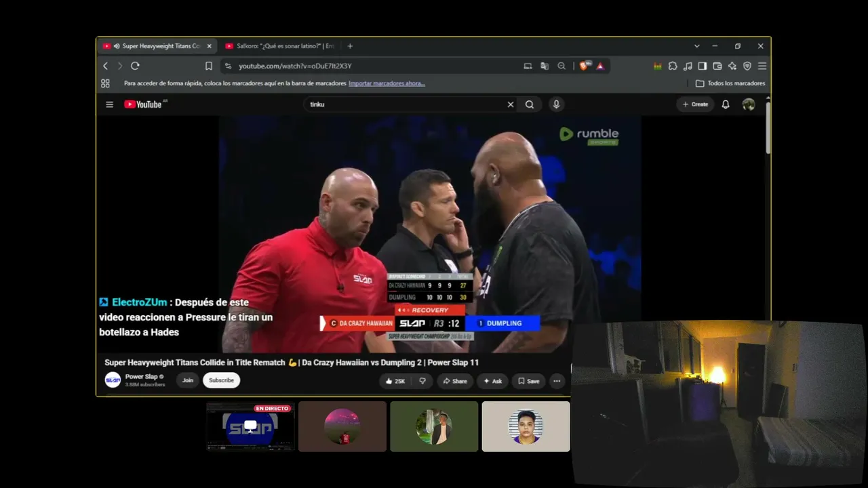
Task: Click the Brave Rewards triangle icon
Action: [600, 66]
